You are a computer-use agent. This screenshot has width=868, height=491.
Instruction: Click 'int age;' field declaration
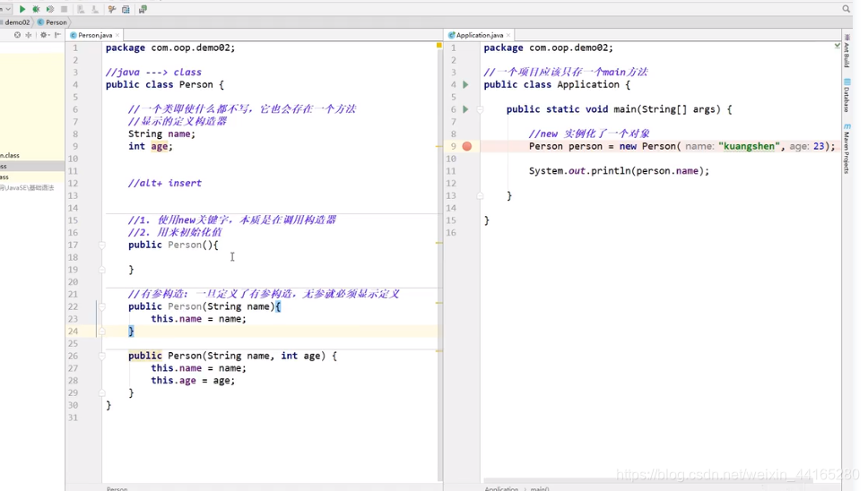pos(150,147)
